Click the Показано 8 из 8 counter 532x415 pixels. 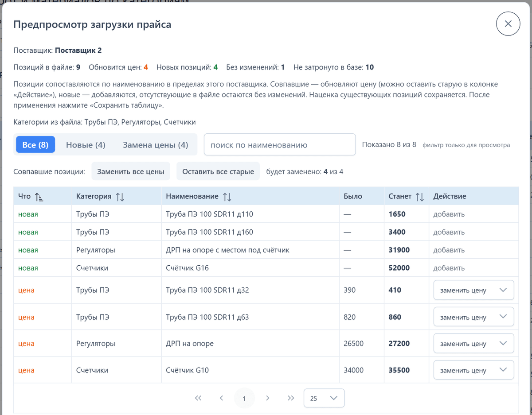pos(389,144)
